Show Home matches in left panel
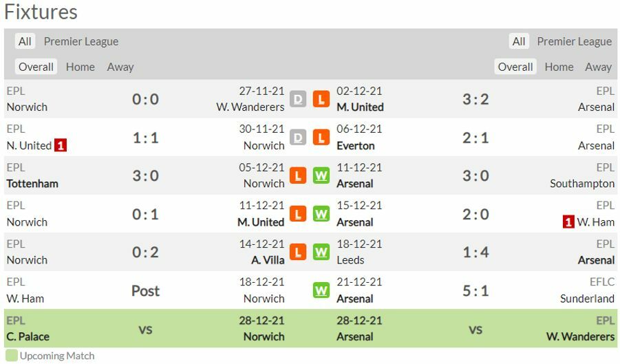The height and width of the screenshot is (364, 620). click(x=81, y=67)
